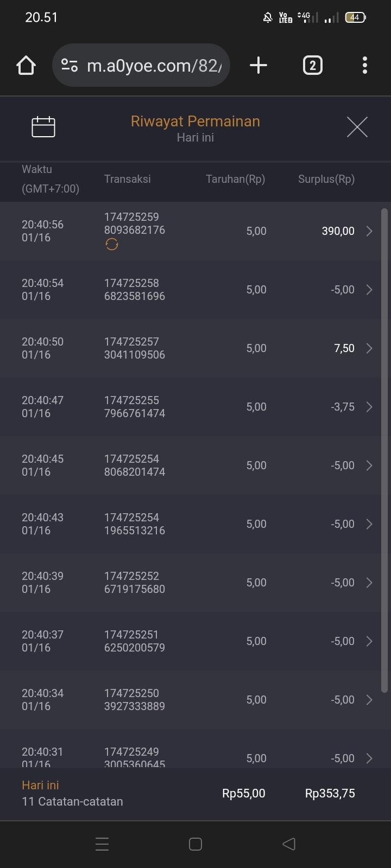Screen dimensions: 391x868
Task: Expand details of the 390,00 surplus row
Action: coord(369,231)
